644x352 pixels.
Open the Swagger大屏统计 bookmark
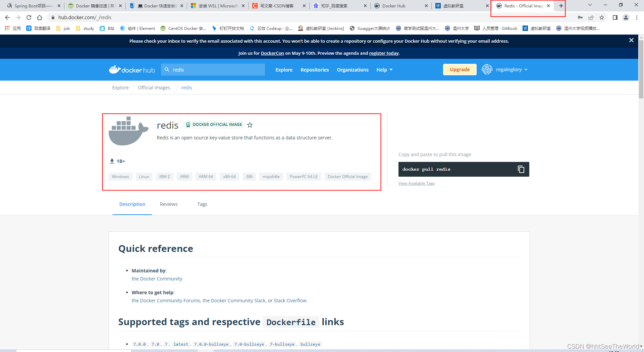pyautogui.click(x=370, y=28)
